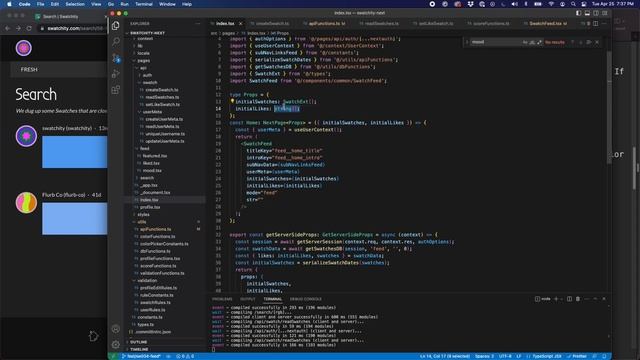Toggle panel layout icon in title bar
Viewport: 640px width, 360px height.
(x=587, y=13)
